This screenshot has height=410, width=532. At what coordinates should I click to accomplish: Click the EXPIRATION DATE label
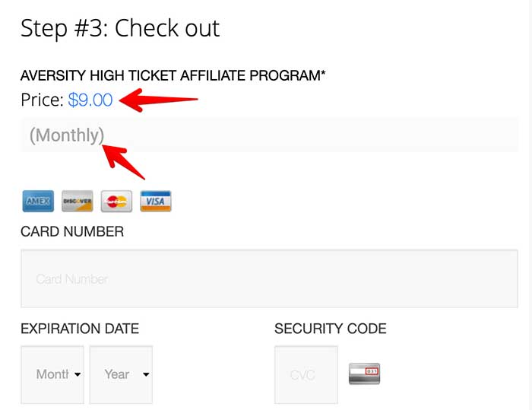tap(80, 329)
